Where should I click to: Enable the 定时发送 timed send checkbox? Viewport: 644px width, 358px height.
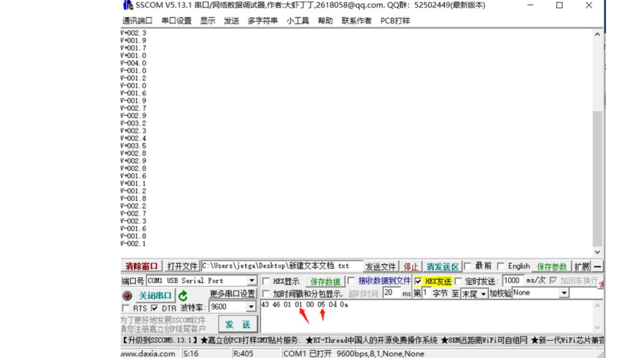(459, 281)
